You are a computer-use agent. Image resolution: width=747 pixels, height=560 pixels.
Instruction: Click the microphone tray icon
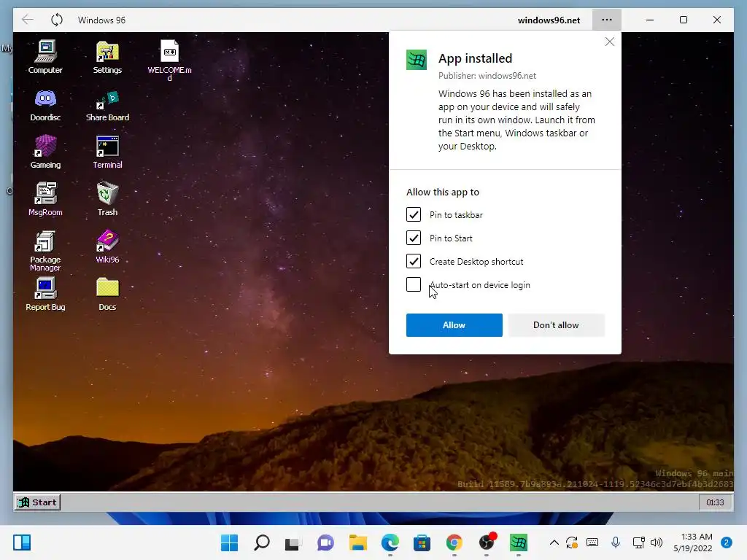616,542
